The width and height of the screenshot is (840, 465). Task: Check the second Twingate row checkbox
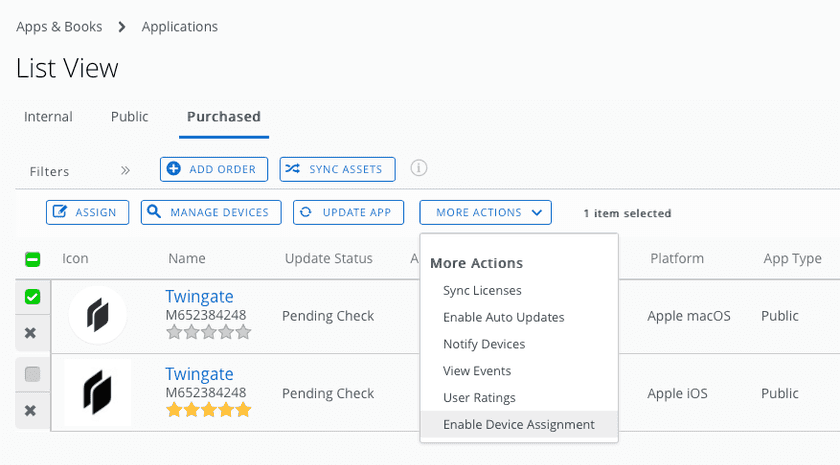click(32, 374)
